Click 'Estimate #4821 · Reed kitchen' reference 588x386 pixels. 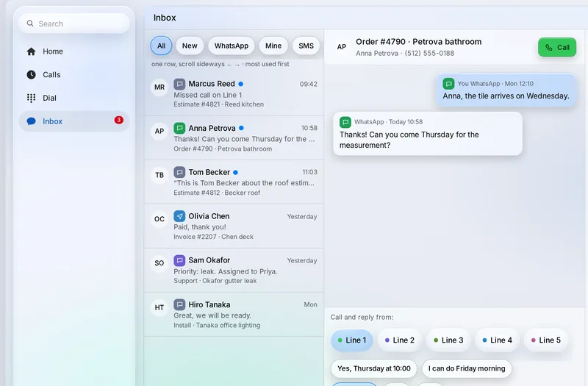[218, 104]
